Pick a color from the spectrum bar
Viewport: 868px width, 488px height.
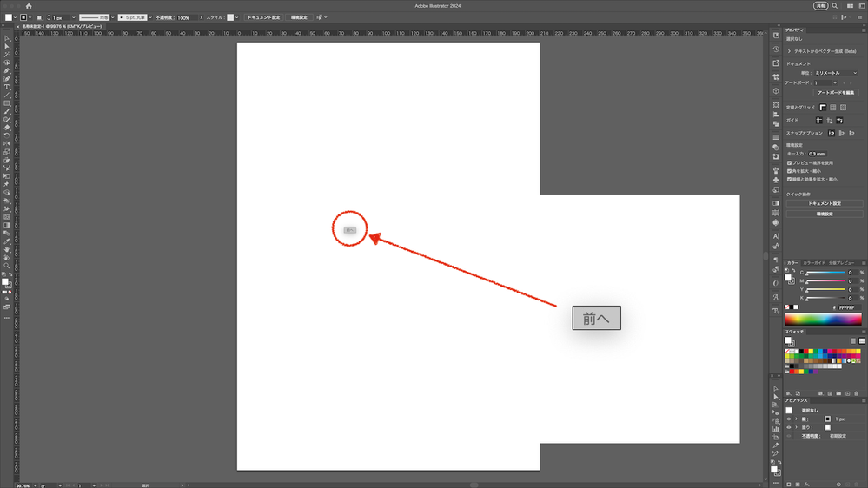pos(823,319)
